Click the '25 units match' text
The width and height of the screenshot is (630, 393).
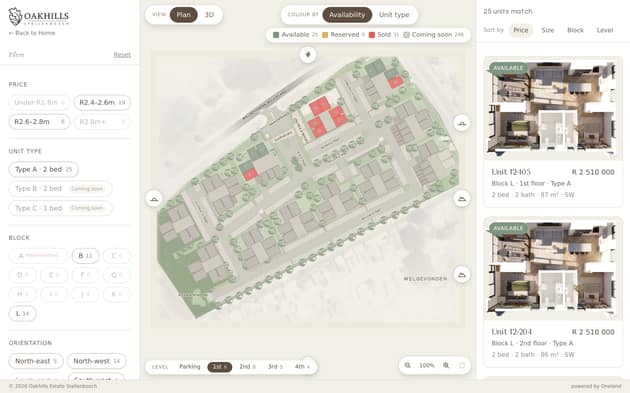tap(508, 11)
